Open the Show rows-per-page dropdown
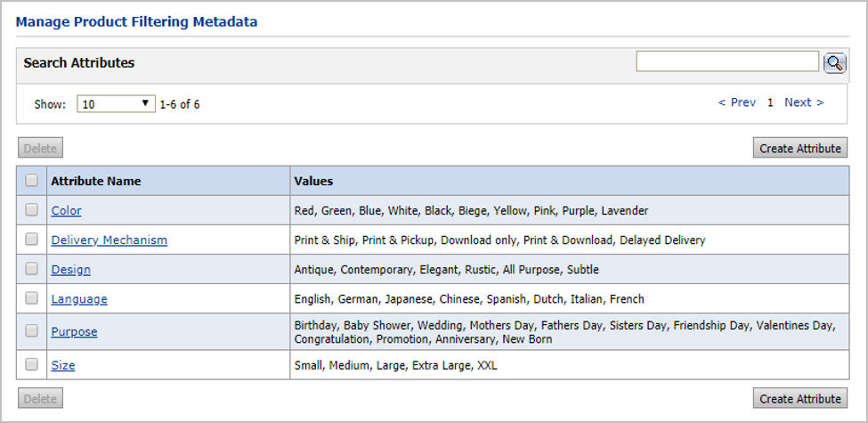The image size is (868, 423). (116, 104)
